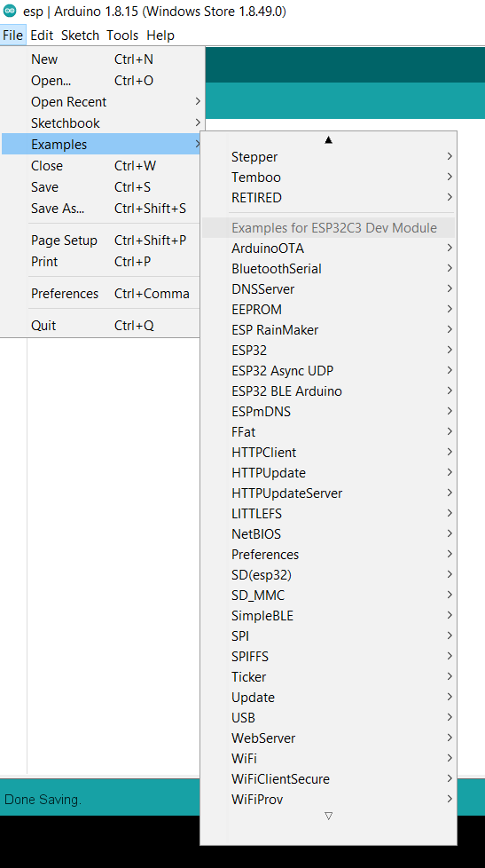The height and width of the screenshot is (868, 485).
Task: Open HTTPClient examples submenu
Action: pyautogui.click(x=328, y=453)
